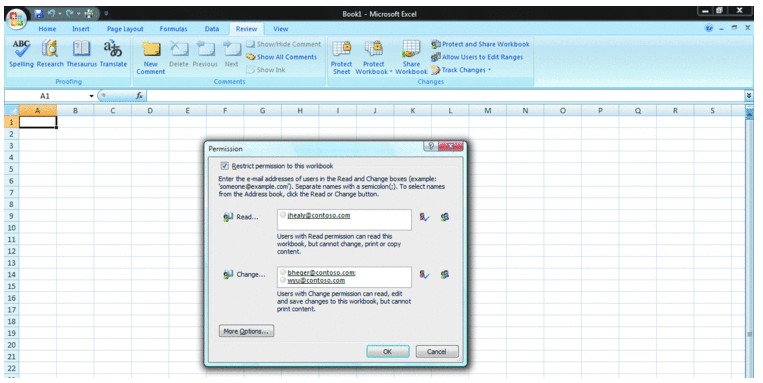Viewport: 763px width, 383px height.
Task: Switch to the Data tab
Action: pyautogui.click(x=212, y=29)
